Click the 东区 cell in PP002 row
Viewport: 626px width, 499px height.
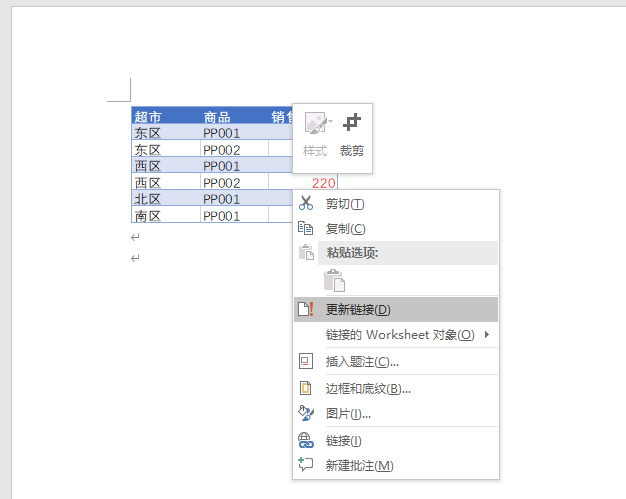coord(166,149)
